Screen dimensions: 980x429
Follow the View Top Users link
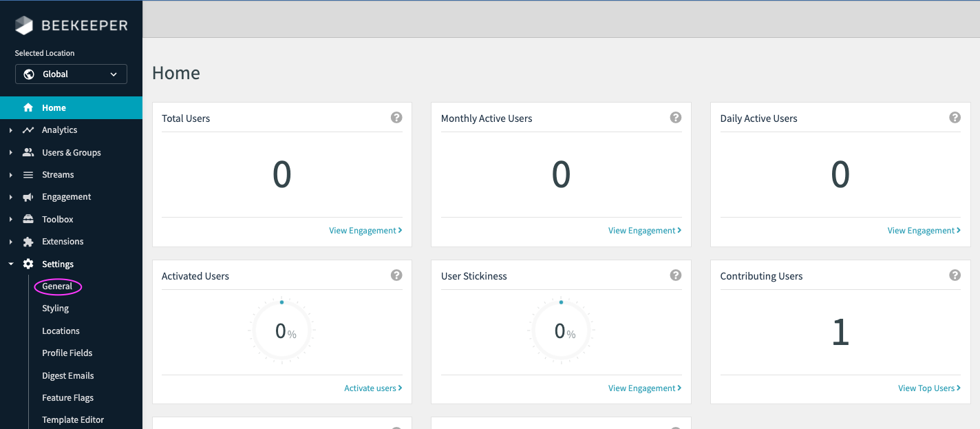[930, 388]
